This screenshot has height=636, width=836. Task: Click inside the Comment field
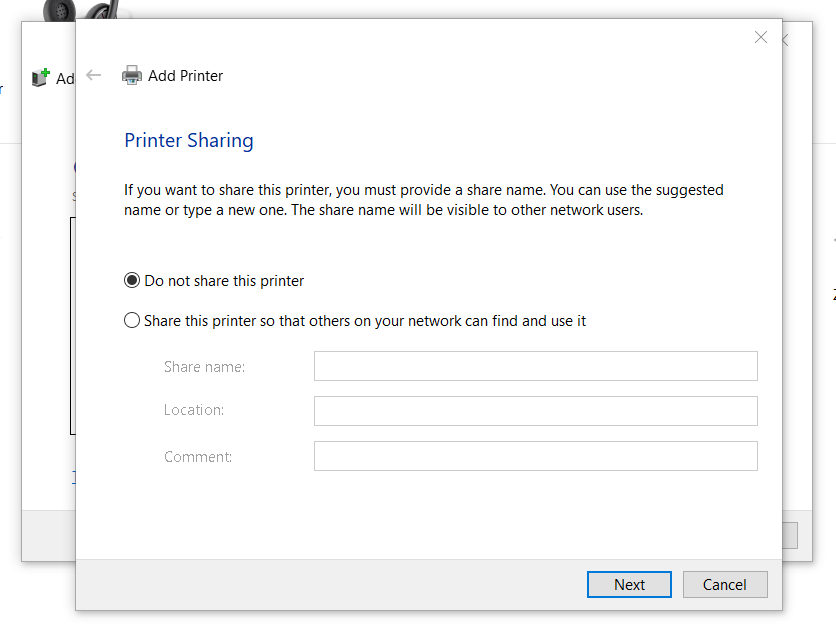535,456
